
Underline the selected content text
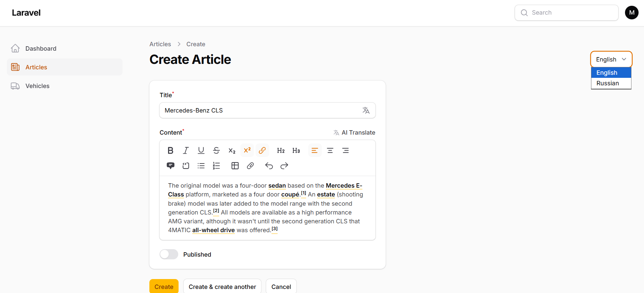(x=201, y=151)
